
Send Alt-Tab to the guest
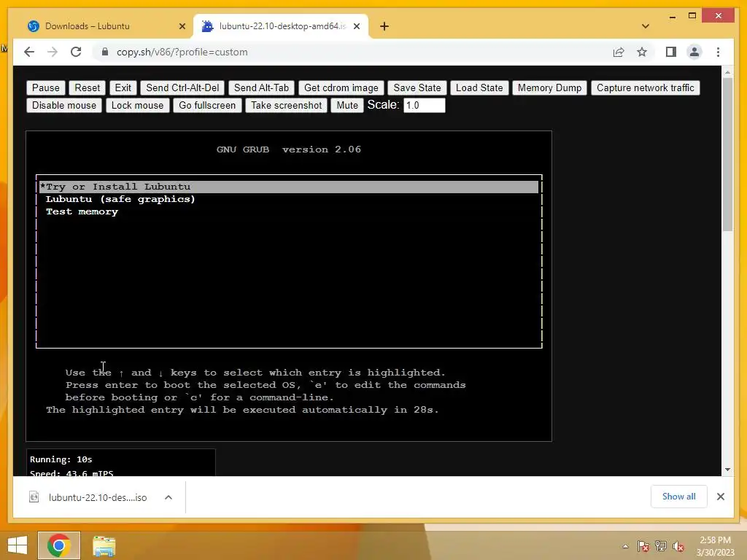click(x=262, y=87)
